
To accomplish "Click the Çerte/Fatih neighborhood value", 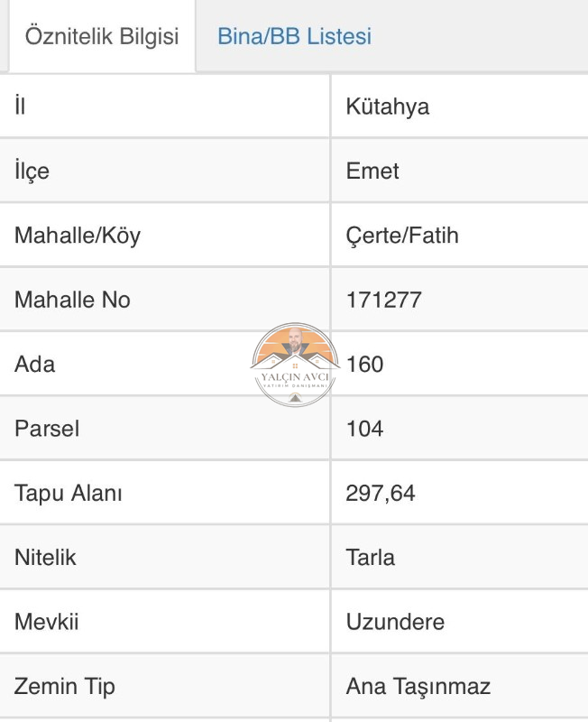I will coord(402,236).
